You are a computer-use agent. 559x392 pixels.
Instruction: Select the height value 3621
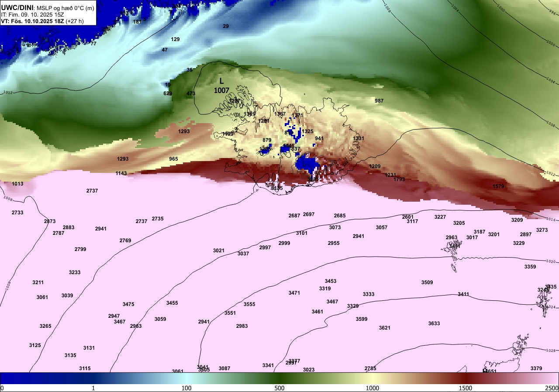click(385, 328)
